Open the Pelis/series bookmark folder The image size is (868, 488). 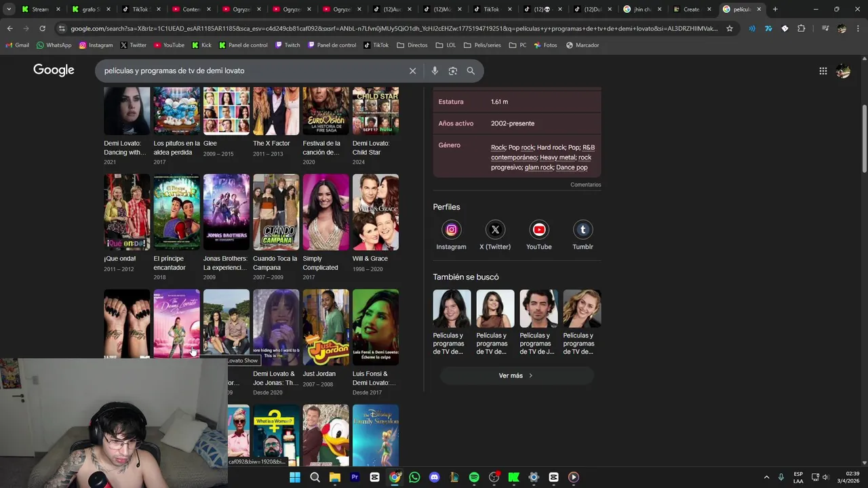click(484, 45)
